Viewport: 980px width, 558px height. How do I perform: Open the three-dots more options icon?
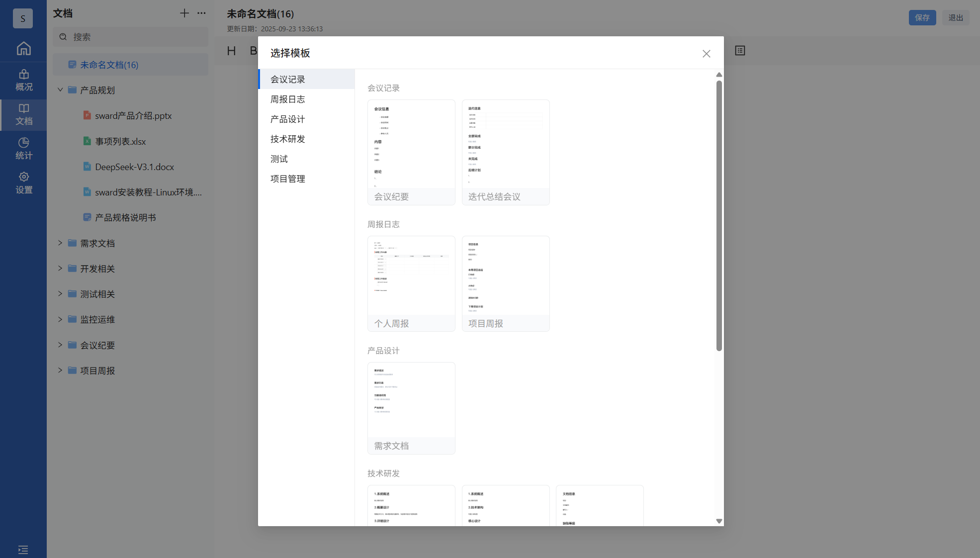(x=201, y=13)
